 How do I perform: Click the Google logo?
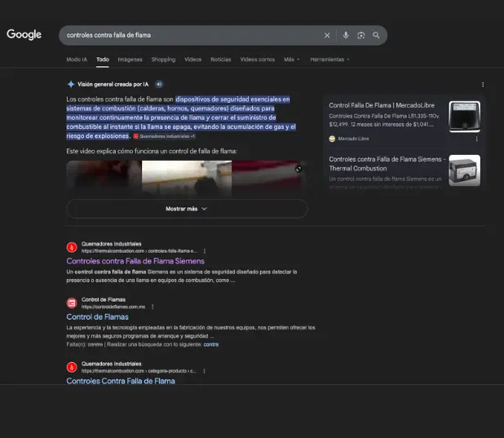[x=24, y=34]
